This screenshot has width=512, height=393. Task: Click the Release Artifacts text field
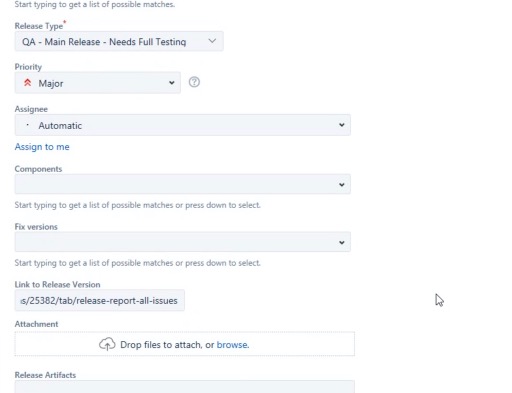point(185,387)
